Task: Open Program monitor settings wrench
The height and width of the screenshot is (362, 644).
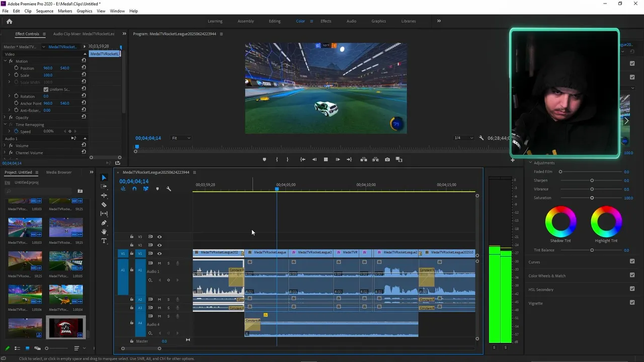Action: pos(481,138)
